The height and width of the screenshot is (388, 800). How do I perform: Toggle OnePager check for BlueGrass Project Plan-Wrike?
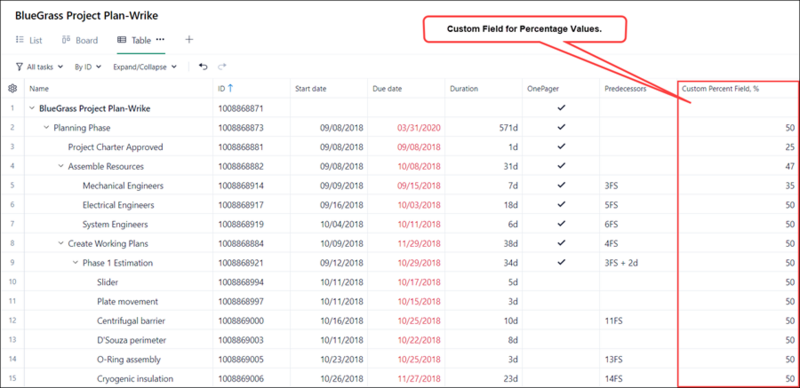click(x=561, y=108)
